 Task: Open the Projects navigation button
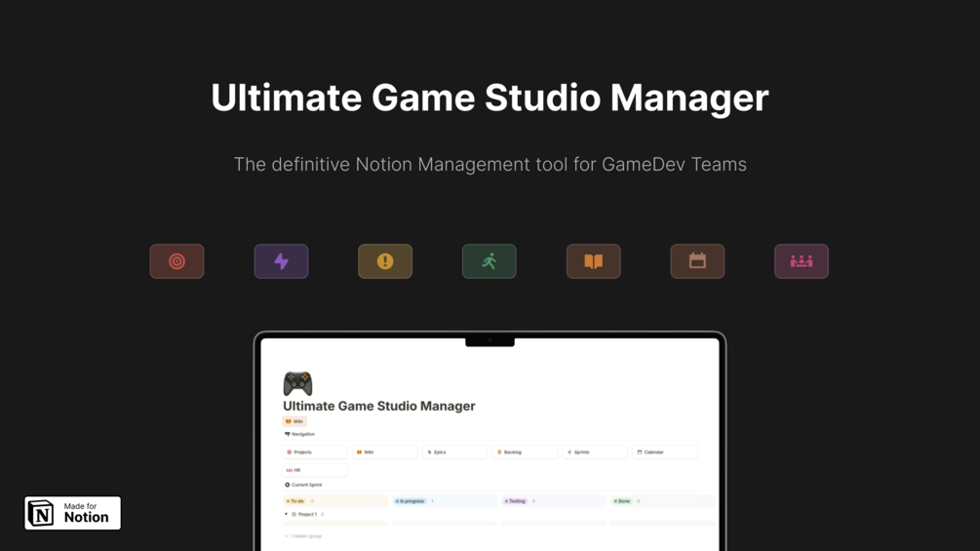[x=314, y=452]
